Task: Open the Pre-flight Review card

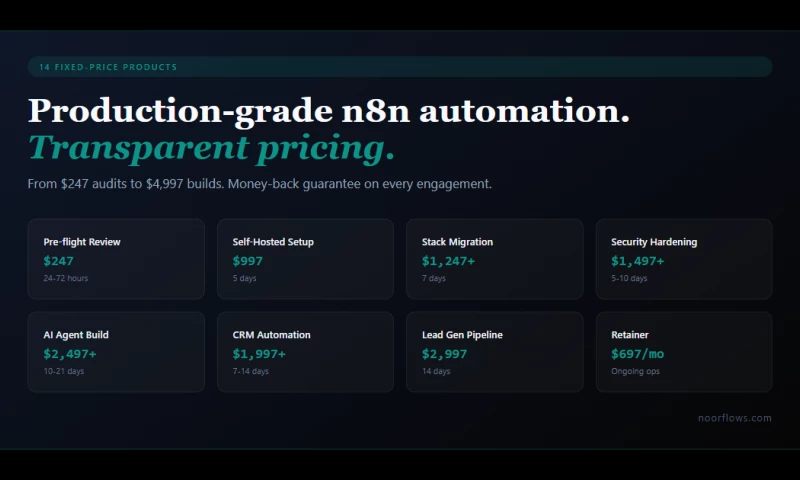Action: coord(116,259)
